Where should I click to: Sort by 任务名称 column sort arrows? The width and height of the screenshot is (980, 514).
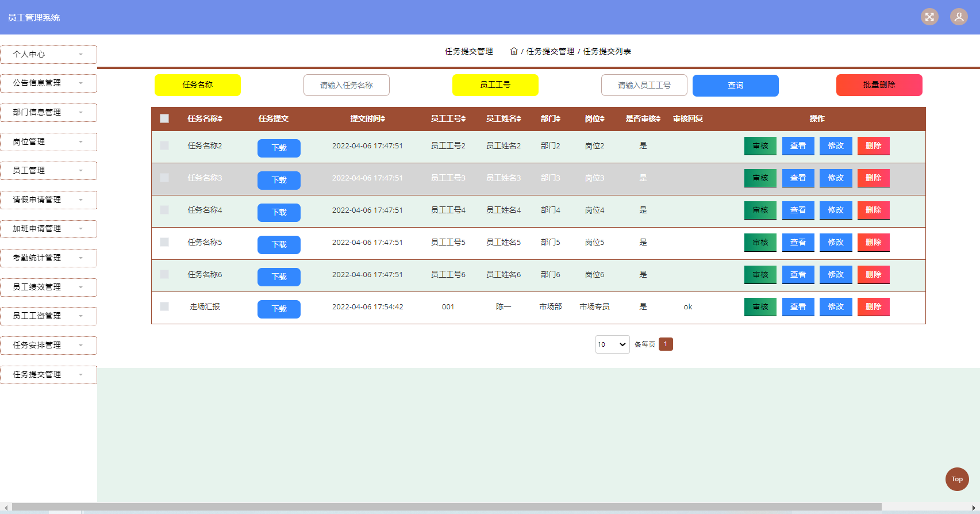click(x=220, y=119)
